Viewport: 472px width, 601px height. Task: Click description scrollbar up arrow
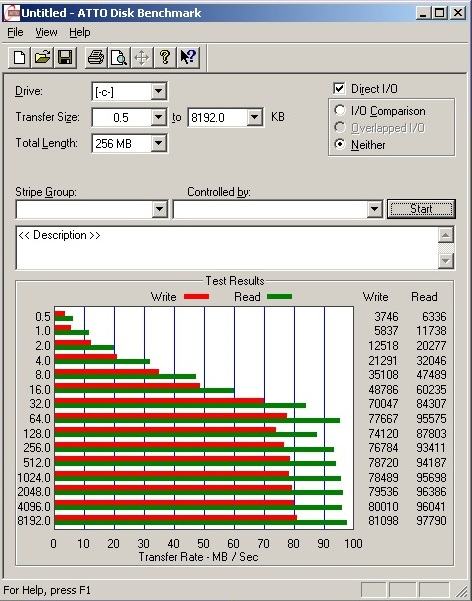pyautogui.click(x=445, y=235)
